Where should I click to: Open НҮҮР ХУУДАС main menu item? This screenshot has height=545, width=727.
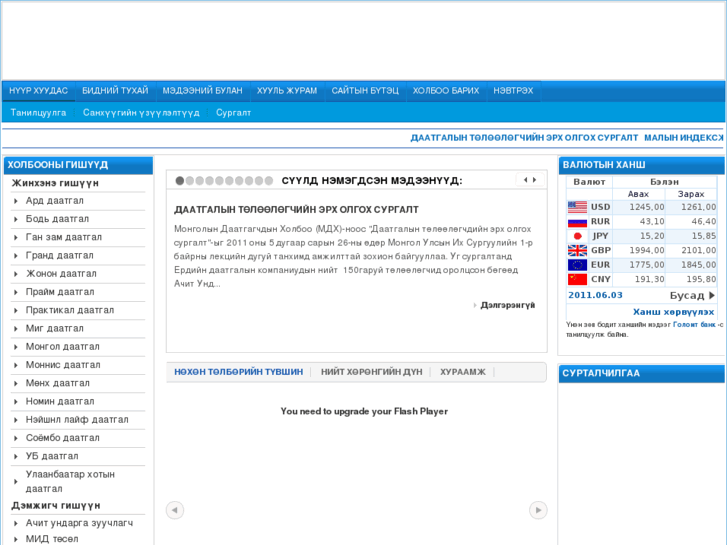click(38, 91)
